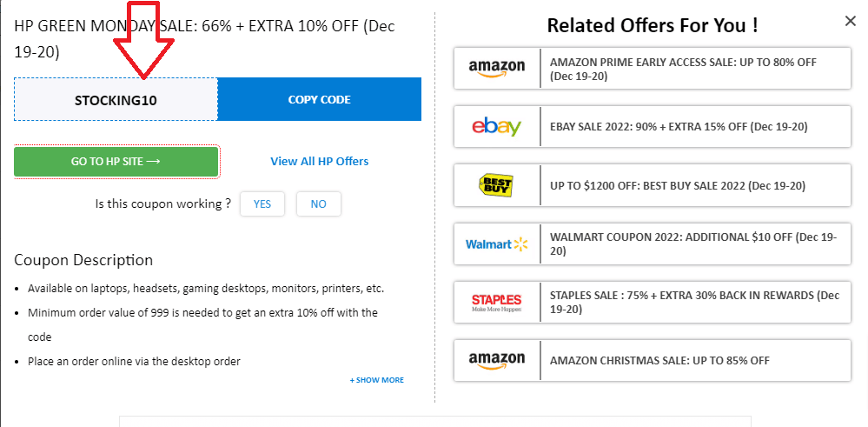Click Go To HP Site button
Image resolution: width=868 pixels, height=427 pixels.
pyautogui.click(x=116, y=162)
